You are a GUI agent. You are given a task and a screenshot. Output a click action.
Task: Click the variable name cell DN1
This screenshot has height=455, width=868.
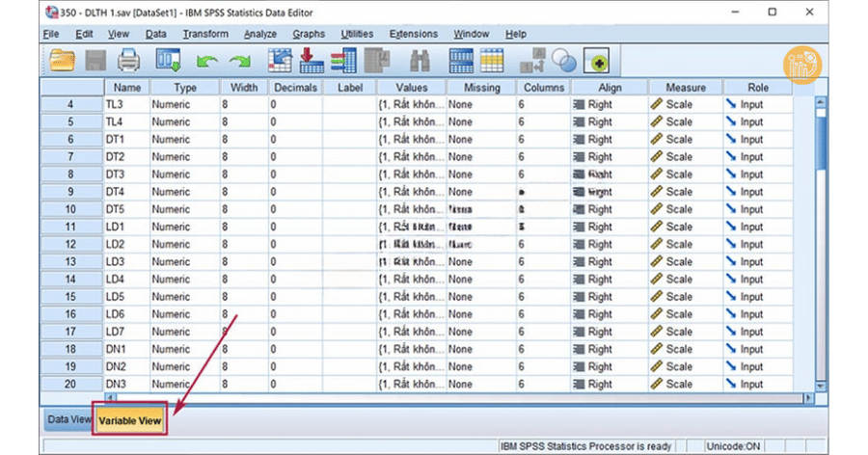(126, 349)
